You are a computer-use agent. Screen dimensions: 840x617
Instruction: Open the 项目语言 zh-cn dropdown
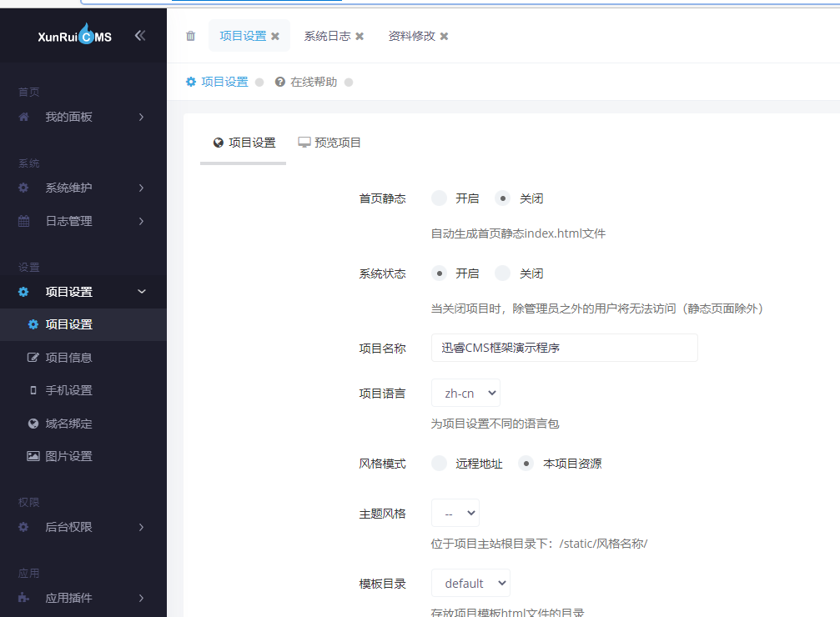point(465,393)
